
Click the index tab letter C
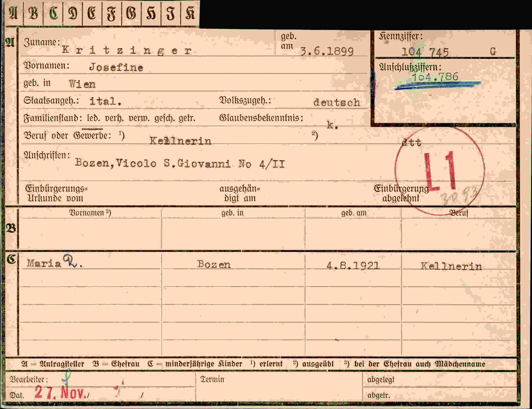[53, 13]
